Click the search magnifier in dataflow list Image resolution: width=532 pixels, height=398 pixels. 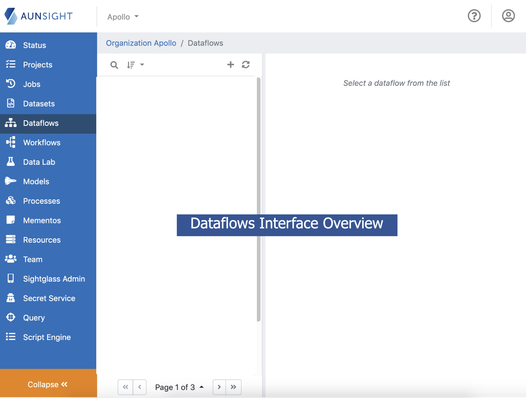pos(114,65)
